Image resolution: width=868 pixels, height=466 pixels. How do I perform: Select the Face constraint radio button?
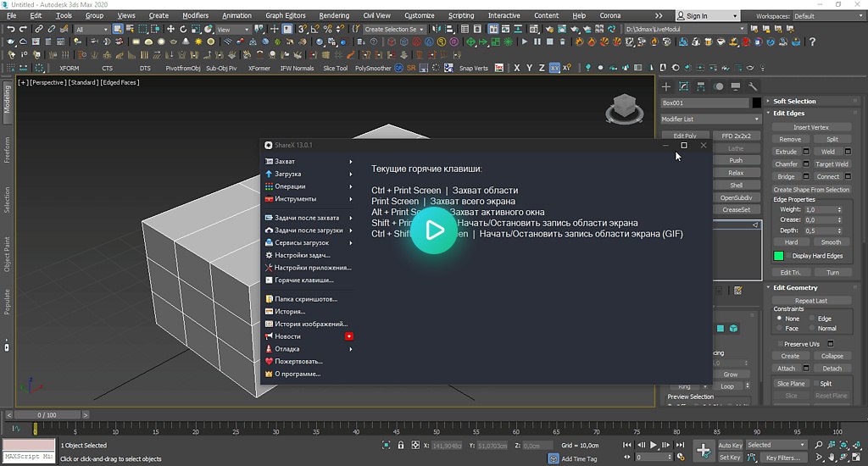780,328
